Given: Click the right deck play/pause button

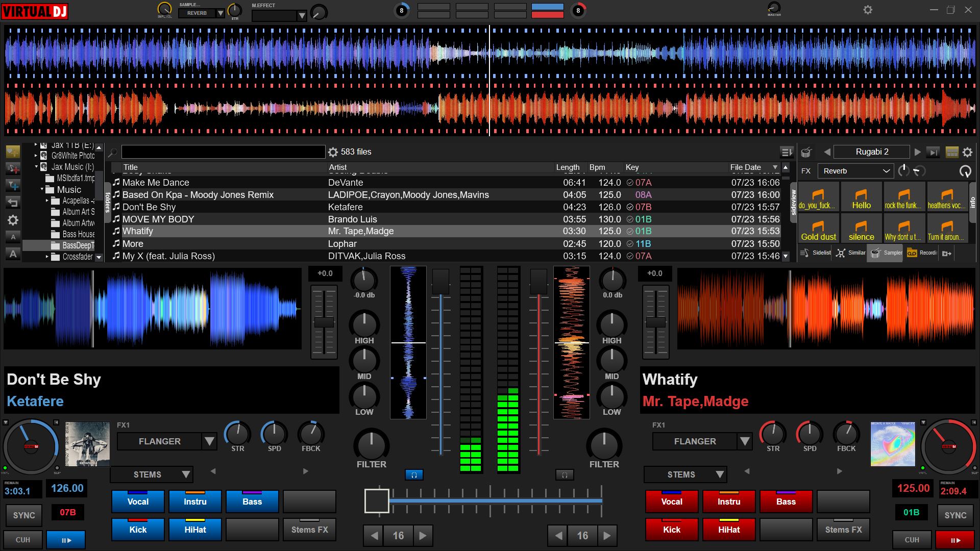Looking at the screenshot, I should click(955, 540).
